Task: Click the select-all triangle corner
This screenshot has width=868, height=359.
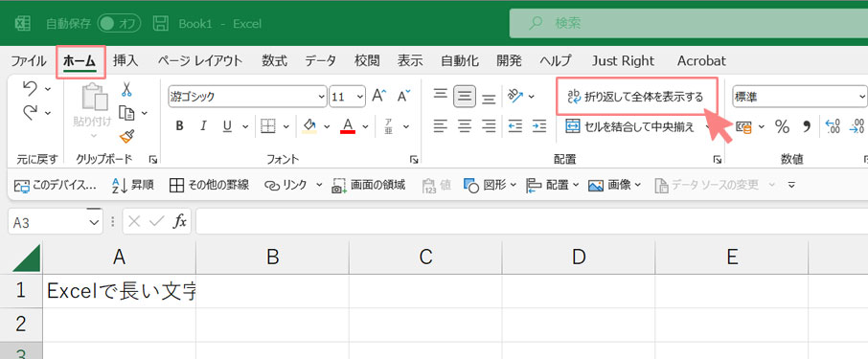Action: pos(26,258)
